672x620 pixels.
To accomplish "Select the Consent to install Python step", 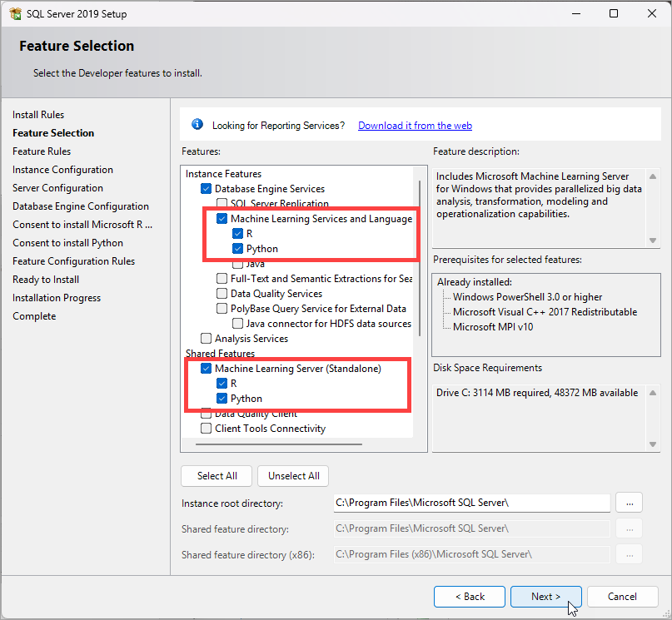I will (x=67, y=243).
